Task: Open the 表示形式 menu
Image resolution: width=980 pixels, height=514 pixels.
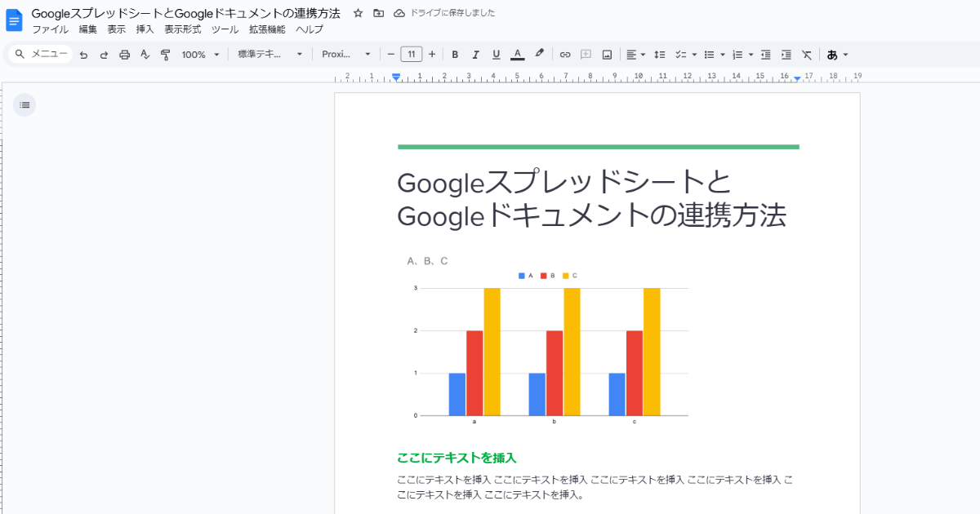Action: tap(182, 29)
